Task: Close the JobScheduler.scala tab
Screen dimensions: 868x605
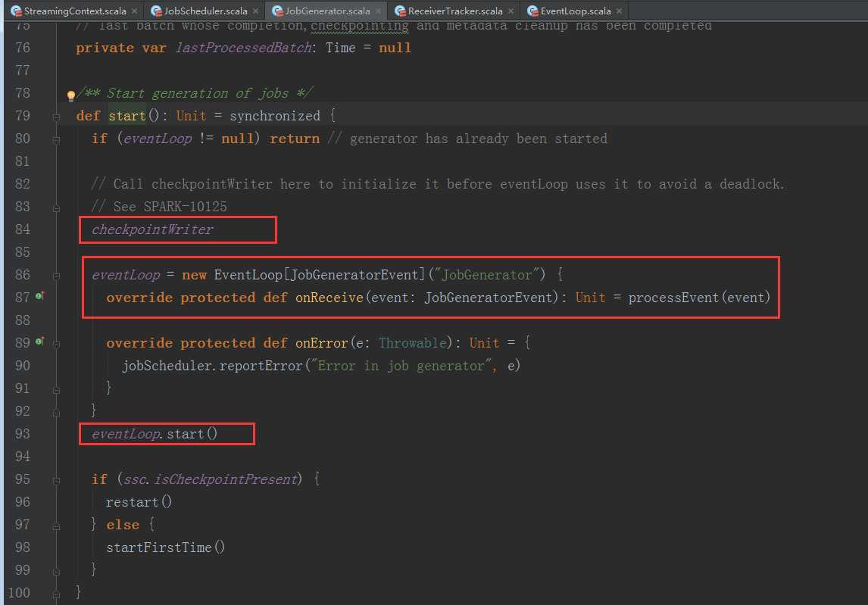Action: click(255, 11)
